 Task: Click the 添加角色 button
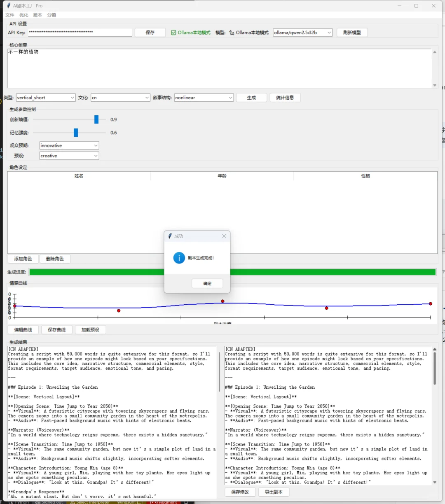(23, 259)
